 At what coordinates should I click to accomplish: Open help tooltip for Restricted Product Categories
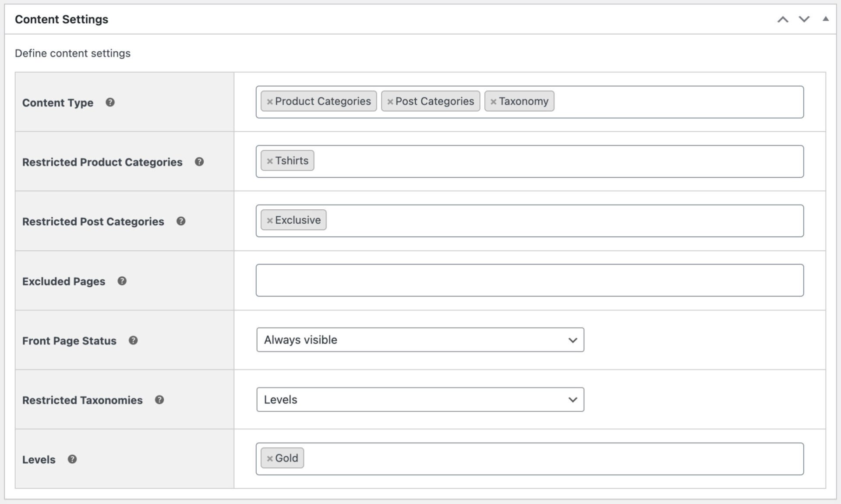[x=199, y=162]
